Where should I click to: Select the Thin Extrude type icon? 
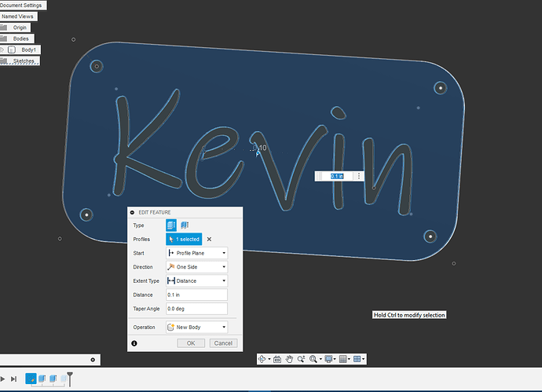tap(185, 225)
